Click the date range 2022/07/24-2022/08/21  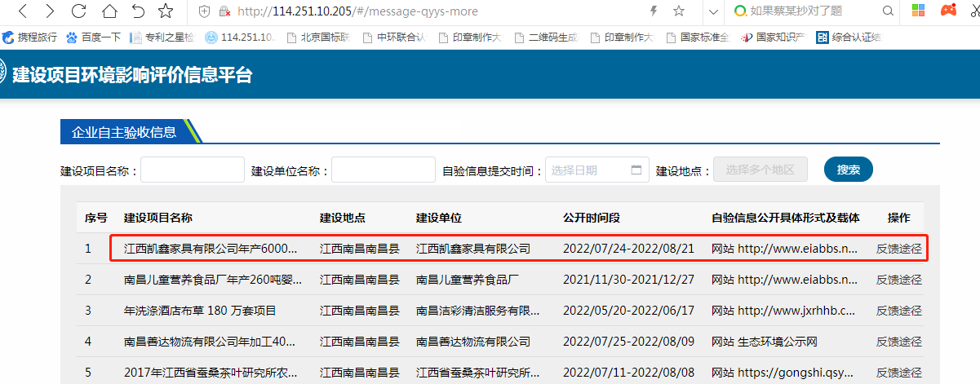click(x=628, y=249)
